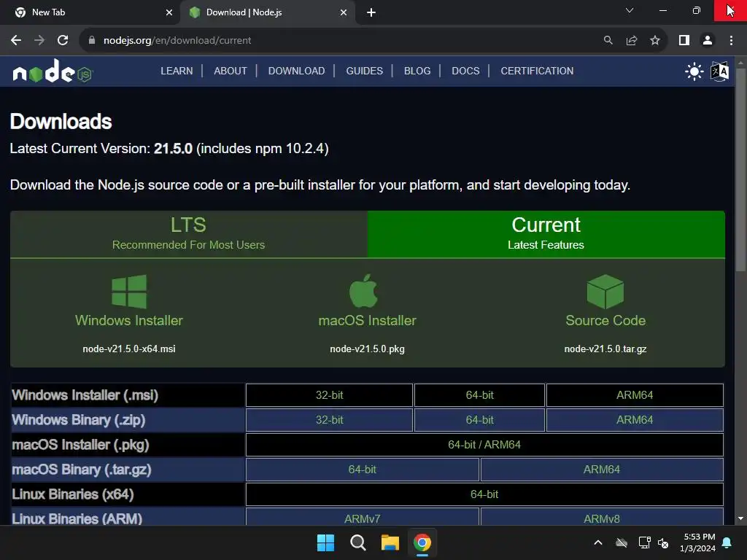Close the Download | Node.js tab
Image resolution: width=747 pixels, height=560 pixels.
tap(344, 12)
